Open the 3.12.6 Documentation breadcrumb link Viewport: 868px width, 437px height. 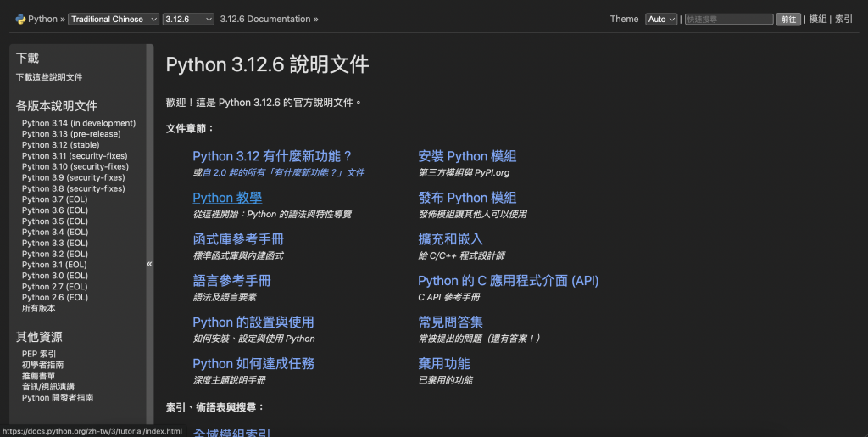click(265, 19)
